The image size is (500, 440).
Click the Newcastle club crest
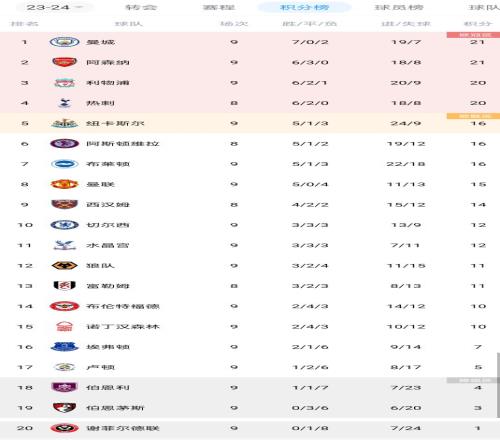point(64,123)
